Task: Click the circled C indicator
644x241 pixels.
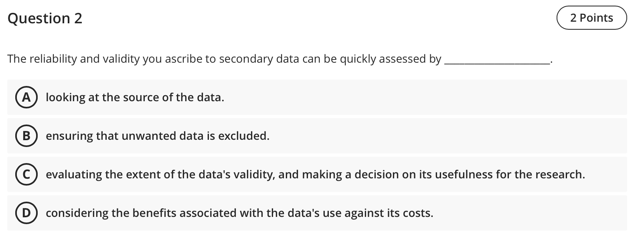Action: coord(26,174)
